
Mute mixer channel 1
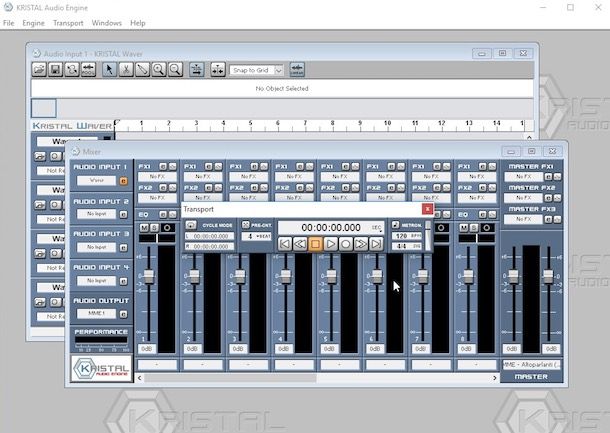click(144, 228)
